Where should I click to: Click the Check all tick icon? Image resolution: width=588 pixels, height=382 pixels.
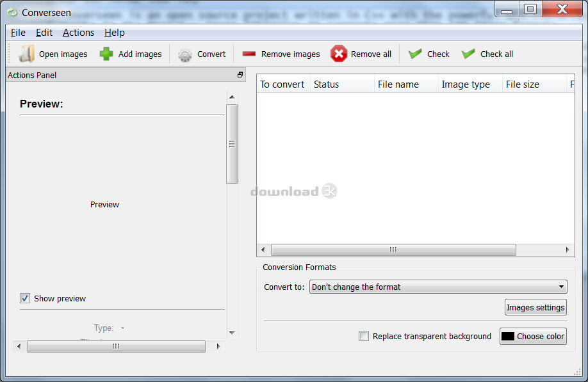pos(468,54)
